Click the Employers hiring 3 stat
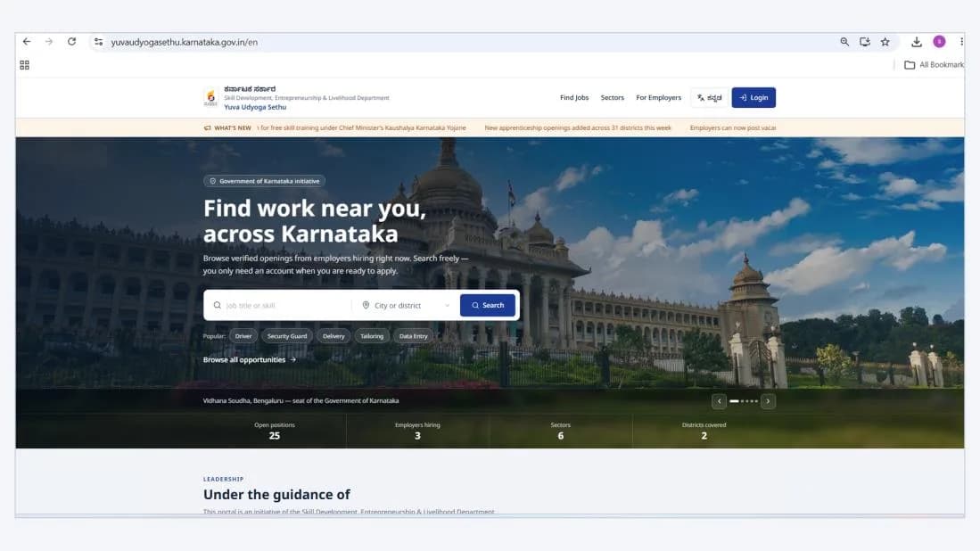Screen dimensions: 980x551 tap(417, 431)
